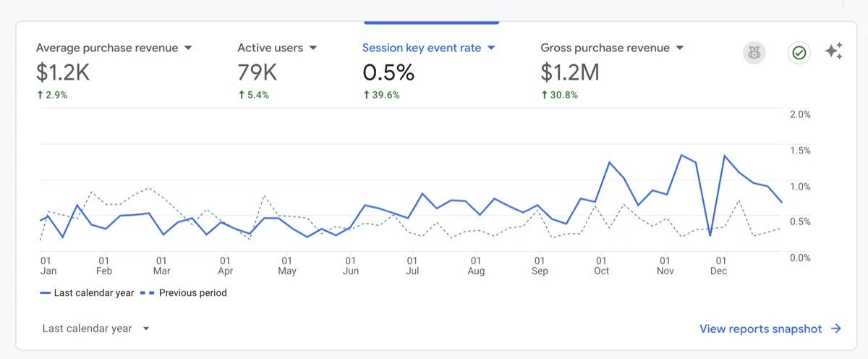Image resolution: width=868 pixels, height=359 pixels.
Task: Click the 0.5% Session key event rate value
Action: [388, 72]
